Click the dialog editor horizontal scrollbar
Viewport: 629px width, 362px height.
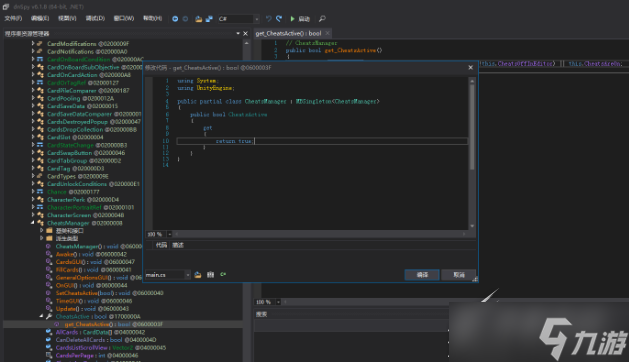tap(320, 234)
